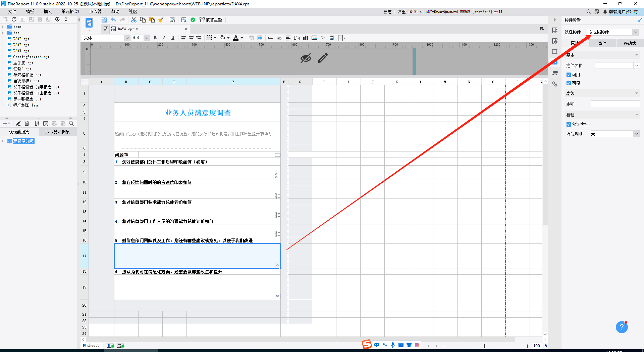Insert an image into the cell
Viewport: 644px width, 352px height.
pyautogui.click(x=314, y=38)
